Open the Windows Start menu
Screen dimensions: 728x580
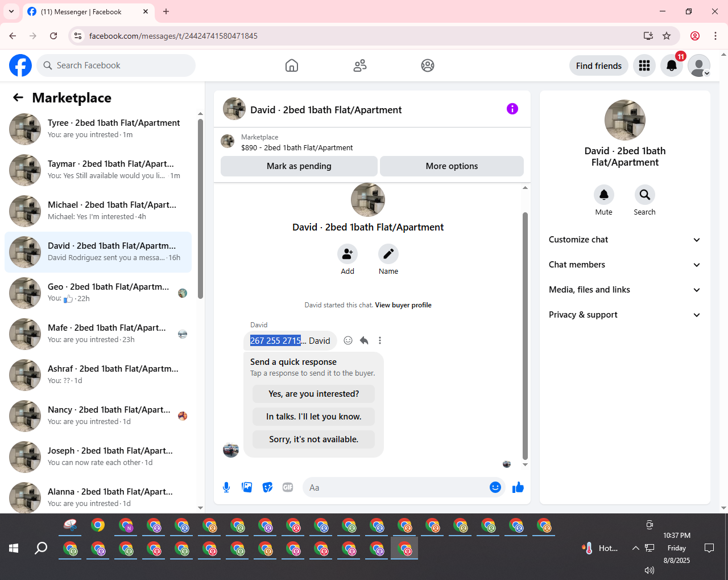(14, 548)
